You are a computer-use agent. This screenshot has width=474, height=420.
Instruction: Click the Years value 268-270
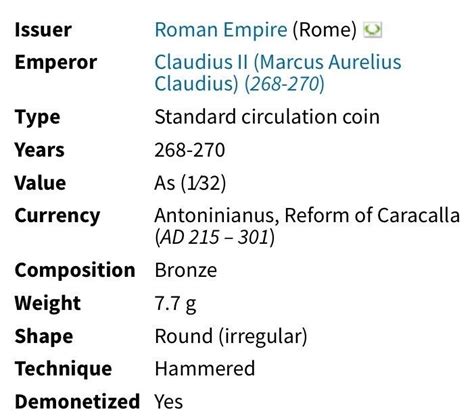pos(190,150)
